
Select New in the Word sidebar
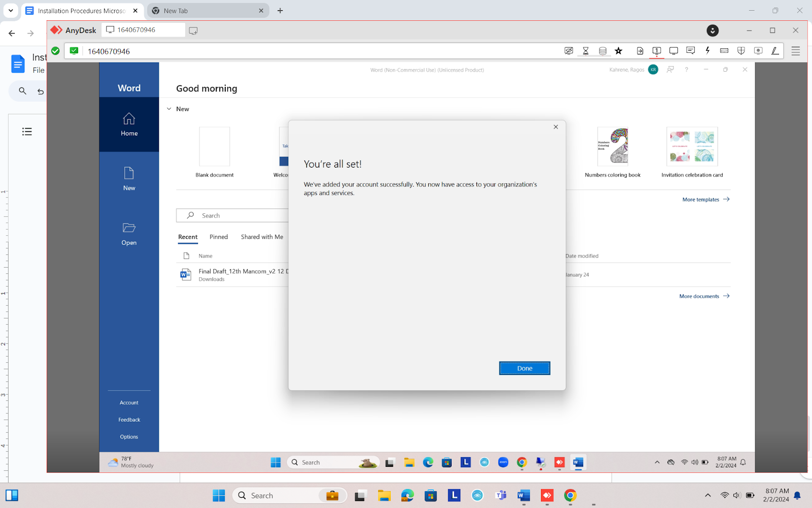click(x=129, y=179)
